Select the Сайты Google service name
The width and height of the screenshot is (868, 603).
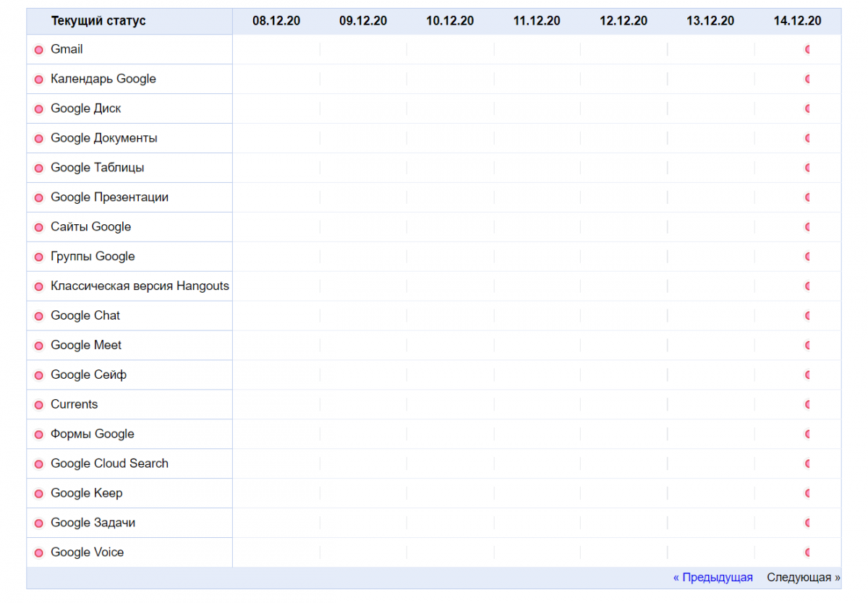click(x=91, y=227)
